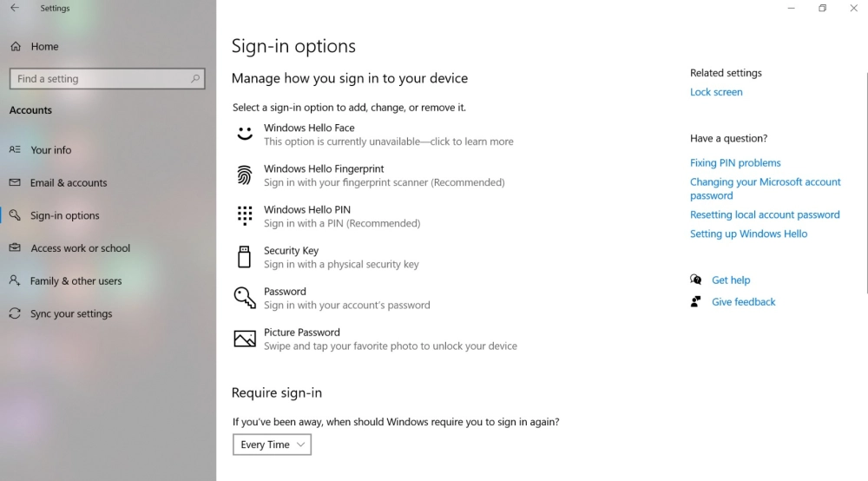Select Picture Password option
Screen dimensions: 868x481
[377, 339]
